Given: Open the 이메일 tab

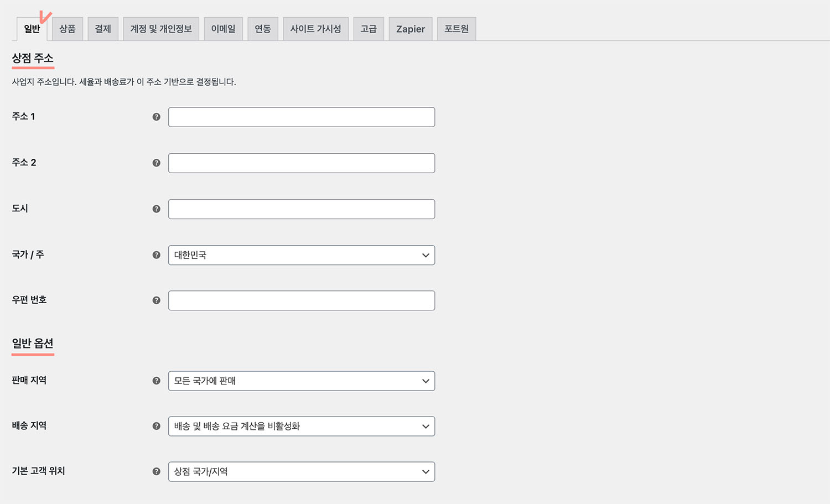Looking at the screenshot, I should [224, 29].
